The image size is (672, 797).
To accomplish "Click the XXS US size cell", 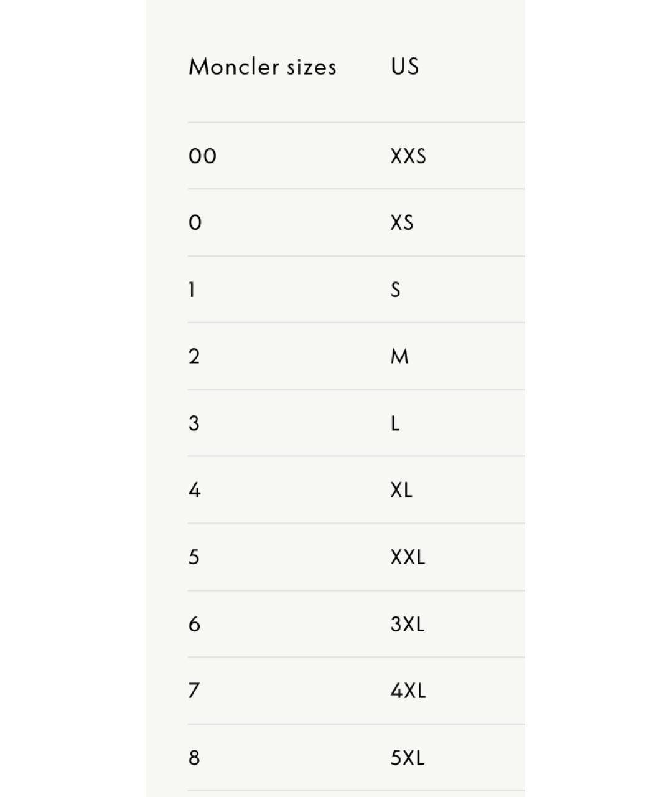I will [408, 156].
